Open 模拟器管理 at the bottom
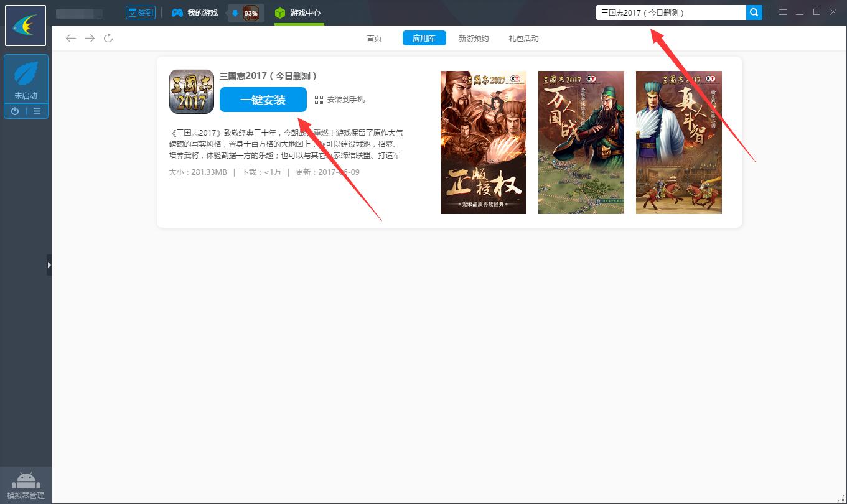This screenshot has width=847, height=504. (26, 485)
